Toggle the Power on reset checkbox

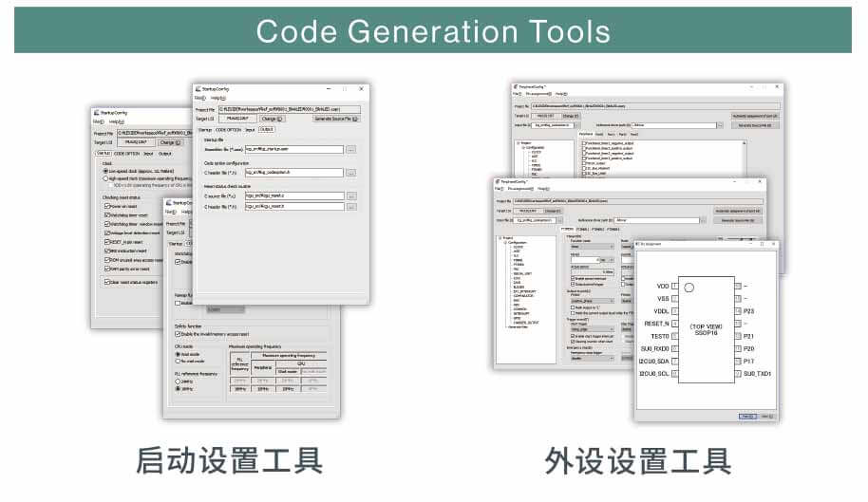click(x=105, y=205)
